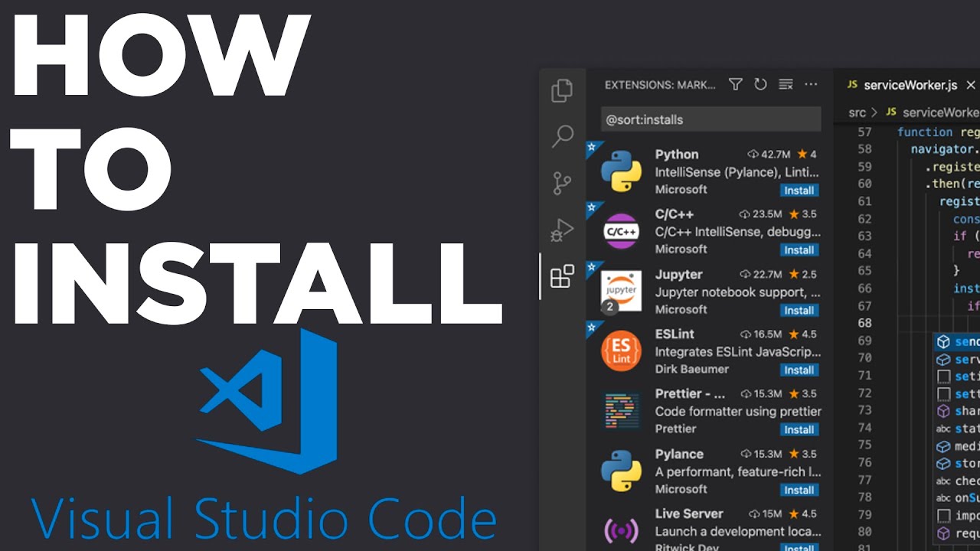This screenshot has height=551, width=980.
Task: Refresh the extensions list
Action: point(760,85)
